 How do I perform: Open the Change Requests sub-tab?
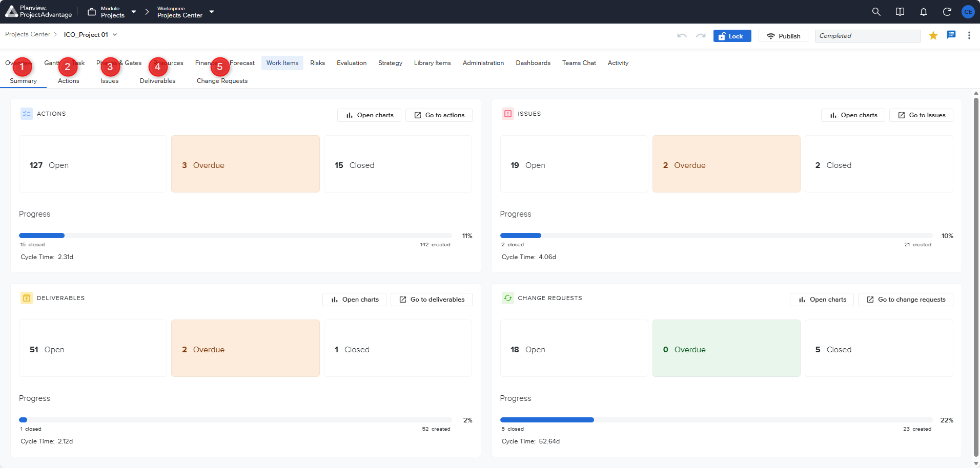(x=222, y=81)
